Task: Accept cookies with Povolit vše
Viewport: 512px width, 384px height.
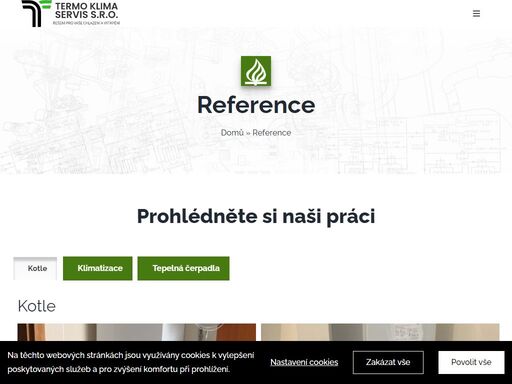Action: [471, 362]
